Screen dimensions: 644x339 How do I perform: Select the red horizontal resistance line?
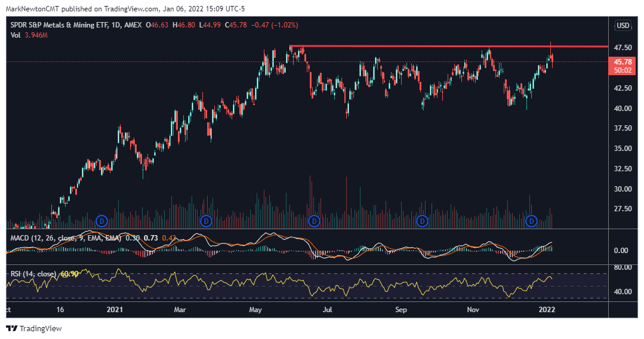454,46
